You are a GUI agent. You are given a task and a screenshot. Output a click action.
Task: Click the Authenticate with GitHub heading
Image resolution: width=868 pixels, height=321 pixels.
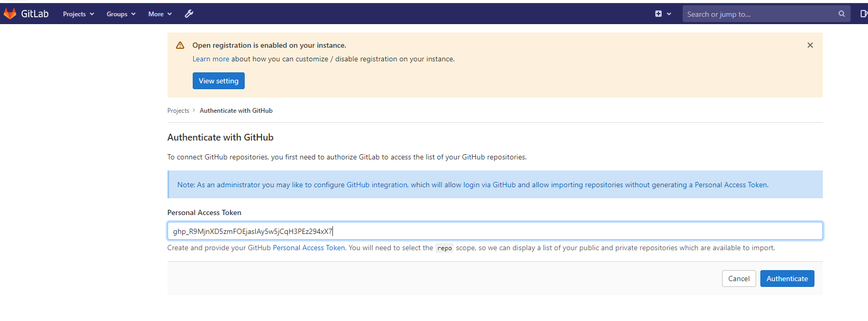[x=221, y=137]
